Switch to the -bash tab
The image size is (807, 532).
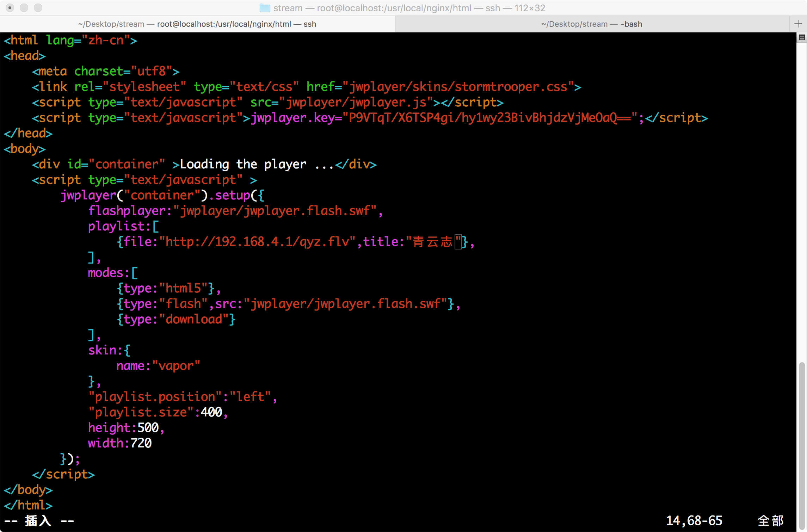coord(591,24)
